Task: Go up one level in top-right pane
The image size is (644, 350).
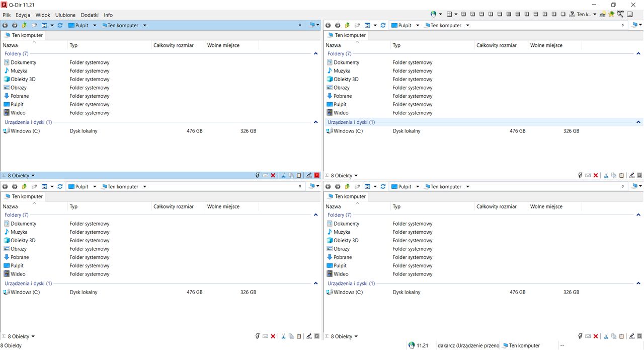Action: point(347,25)
